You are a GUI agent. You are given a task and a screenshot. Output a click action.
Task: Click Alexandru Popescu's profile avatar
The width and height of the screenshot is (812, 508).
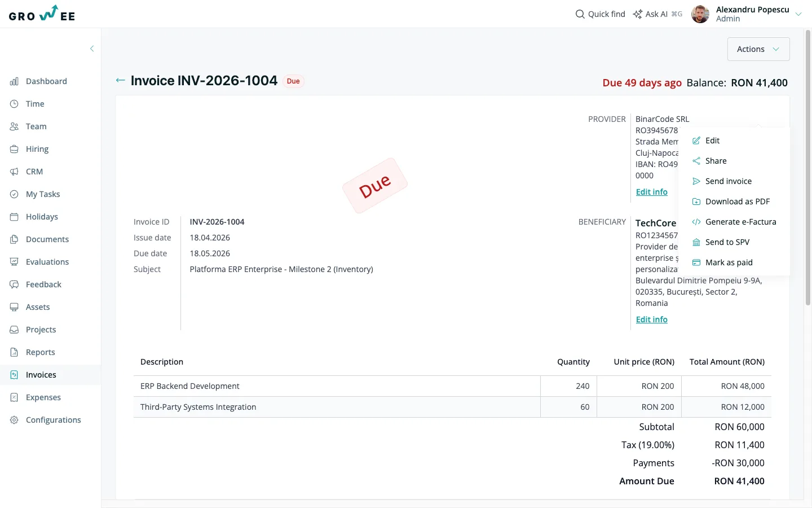tap(700, 14)
